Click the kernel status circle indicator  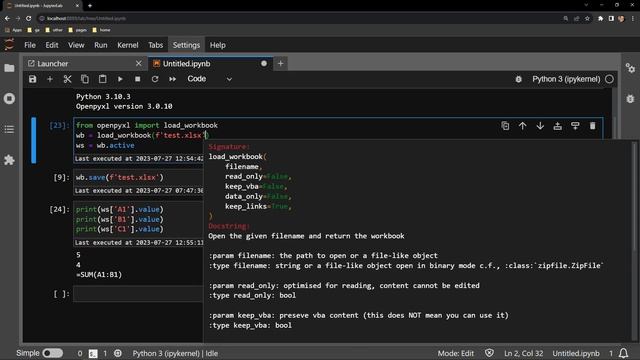click(609, 79)
